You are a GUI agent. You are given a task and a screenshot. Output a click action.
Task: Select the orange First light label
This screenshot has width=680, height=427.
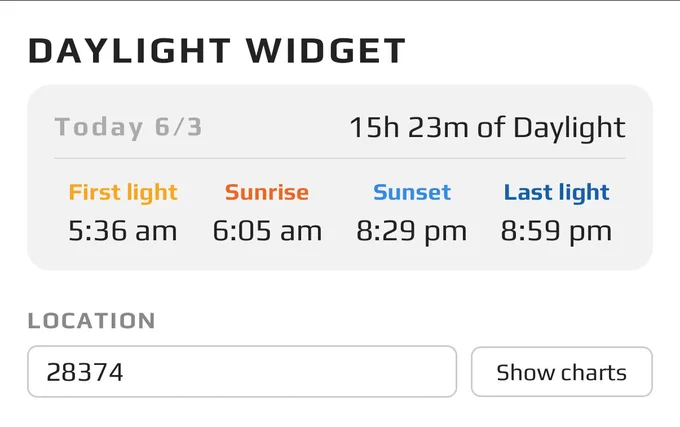coord(123,192)
